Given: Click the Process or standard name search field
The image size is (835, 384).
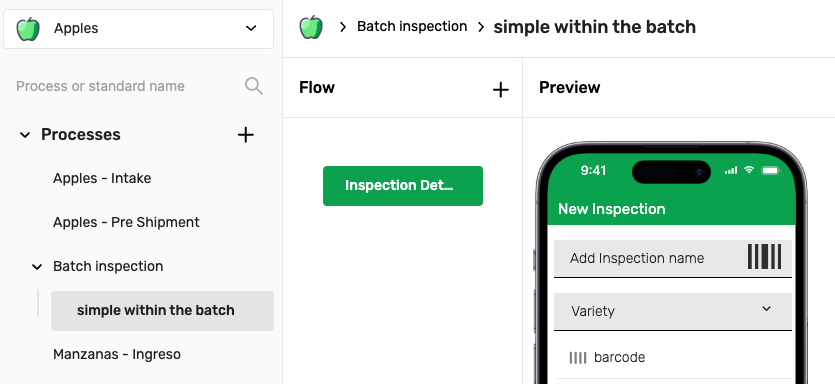Looking at the screenshot, I should [128, 86].
